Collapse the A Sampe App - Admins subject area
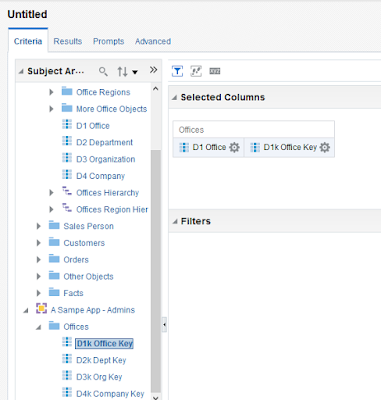 (x=26, y=310)
